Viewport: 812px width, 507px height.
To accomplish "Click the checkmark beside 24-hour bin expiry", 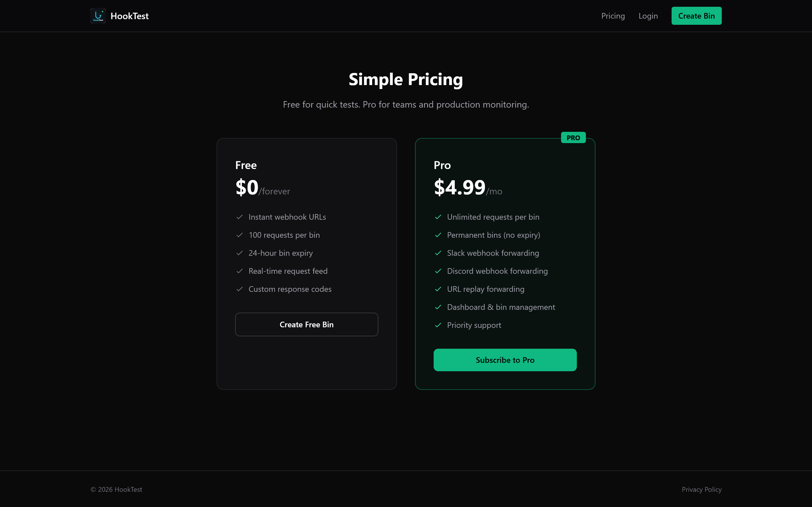I will [x=240, y=253].
